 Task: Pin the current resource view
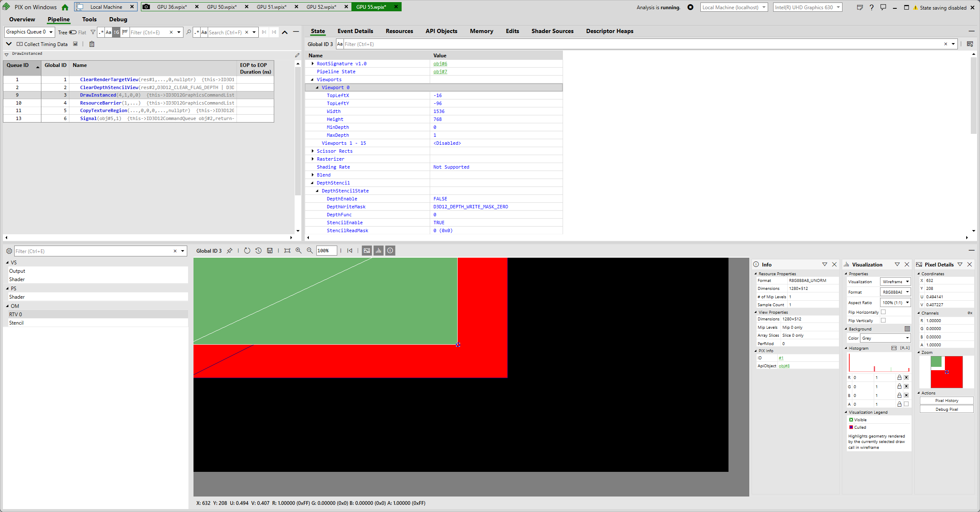click(229, 250)
